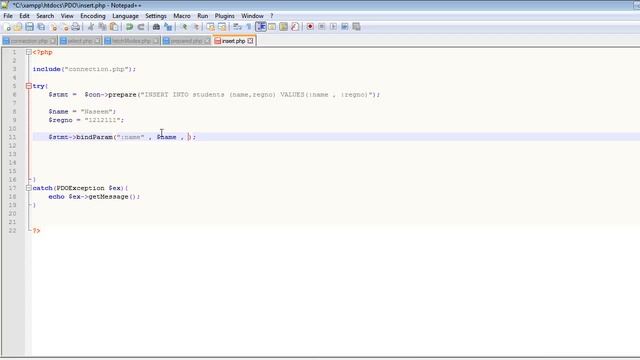Image resolution: width=640 pixels, height=360 pixels.
Task: Close the fetchModes.php tab
Action: pos(156,41)
